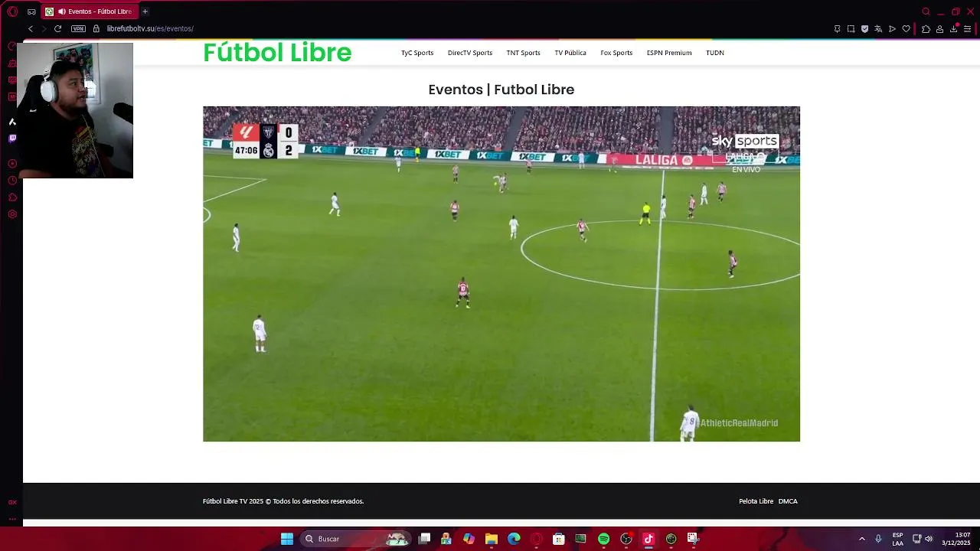Open the Pelota Libre footer link
This screenshot has width=980, height=551.
click(x=756, y=501)
